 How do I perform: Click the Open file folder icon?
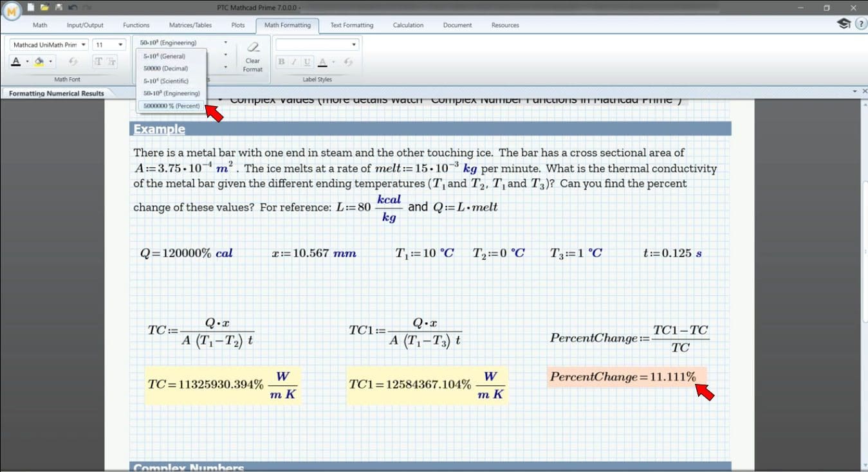coord(44,8)
